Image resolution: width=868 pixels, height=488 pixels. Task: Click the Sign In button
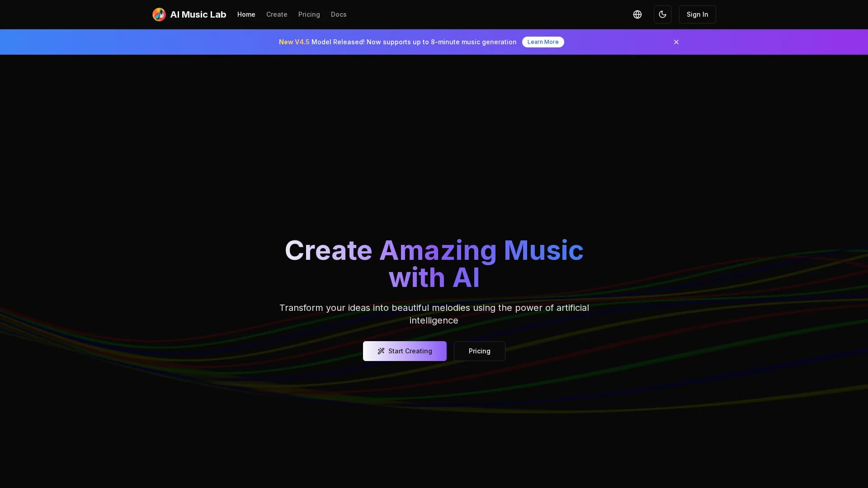[697, 14]
